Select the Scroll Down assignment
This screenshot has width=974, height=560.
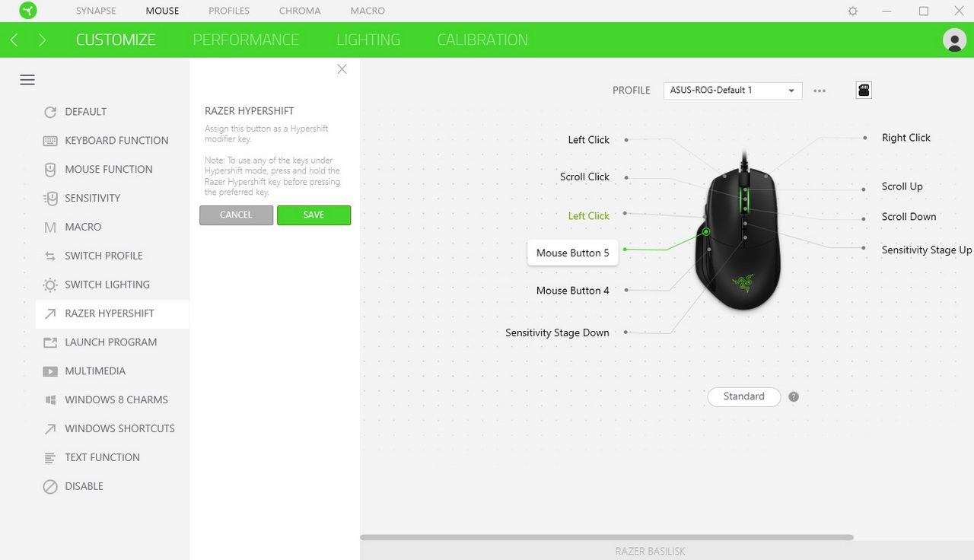coord(909,217)
